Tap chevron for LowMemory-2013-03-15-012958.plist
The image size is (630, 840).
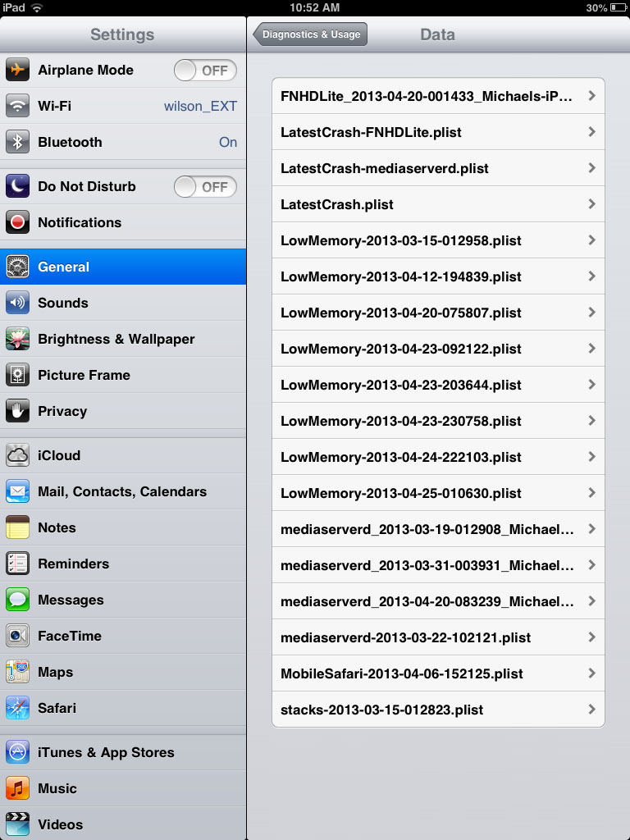[x=592, y=240]
